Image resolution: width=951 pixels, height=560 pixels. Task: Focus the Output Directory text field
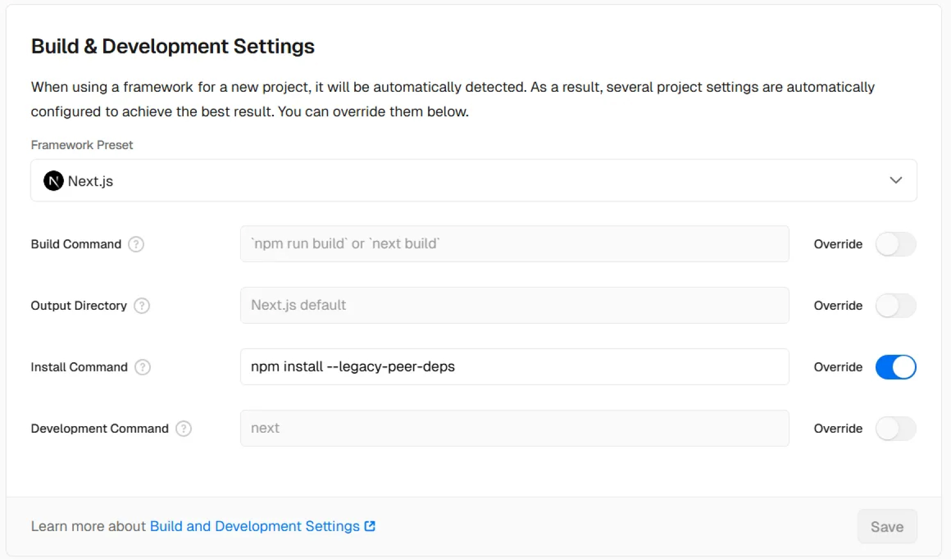[x=514, y=305]
